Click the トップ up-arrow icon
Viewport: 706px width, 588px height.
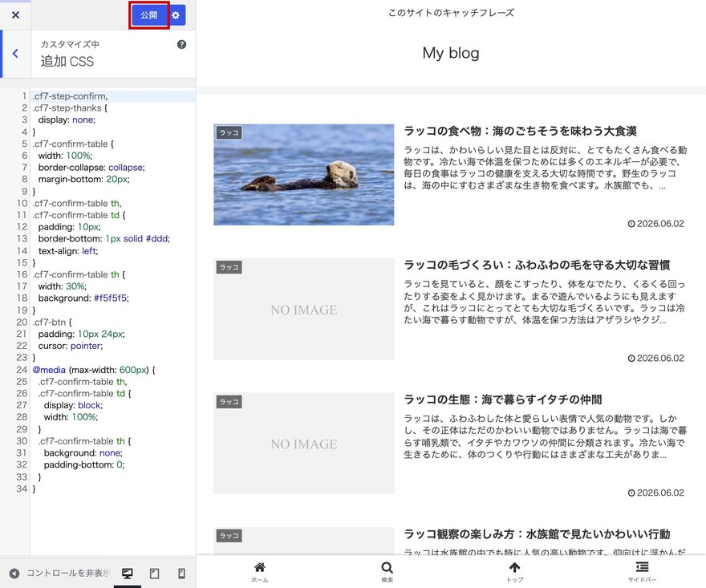514,572
